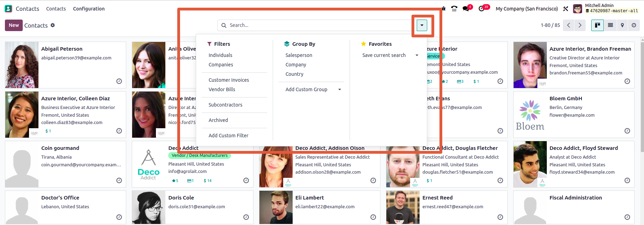Screen dimensions: 644x225
Task: Open Doctor's Office contact card
Action: (x=65, y=207)
